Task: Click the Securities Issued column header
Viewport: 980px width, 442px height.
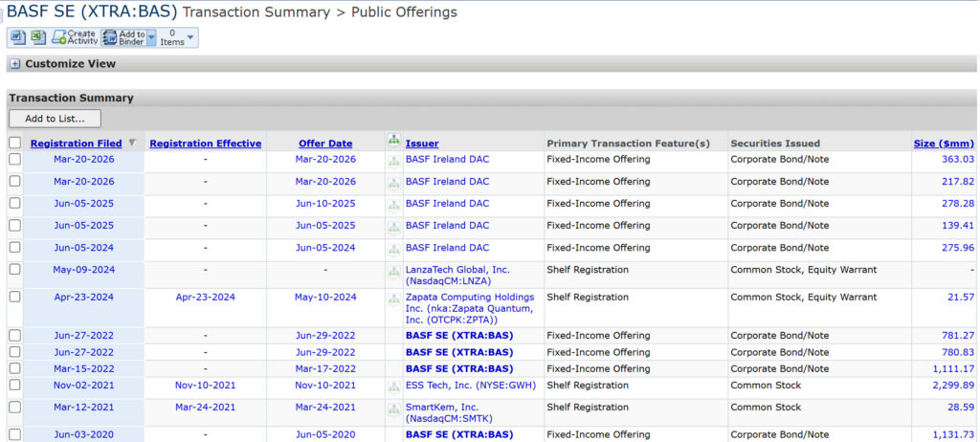Action: [775, 144]
